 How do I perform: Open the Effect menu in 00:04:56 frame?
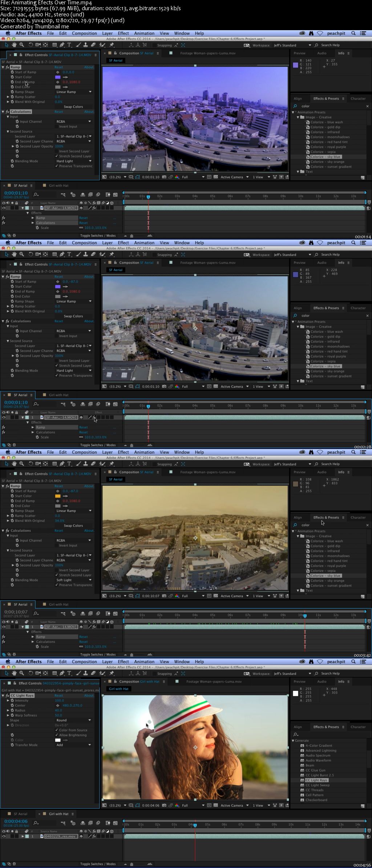click(123, 661)
